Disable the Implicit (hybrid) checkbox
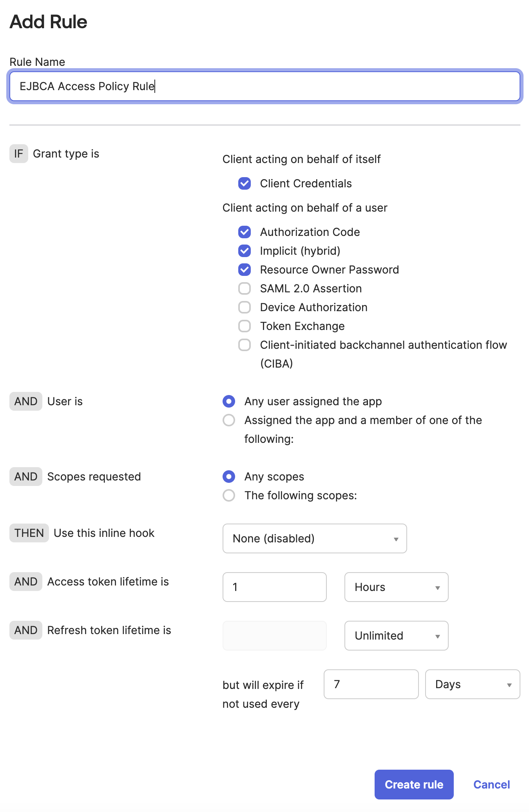 [245, 251]
